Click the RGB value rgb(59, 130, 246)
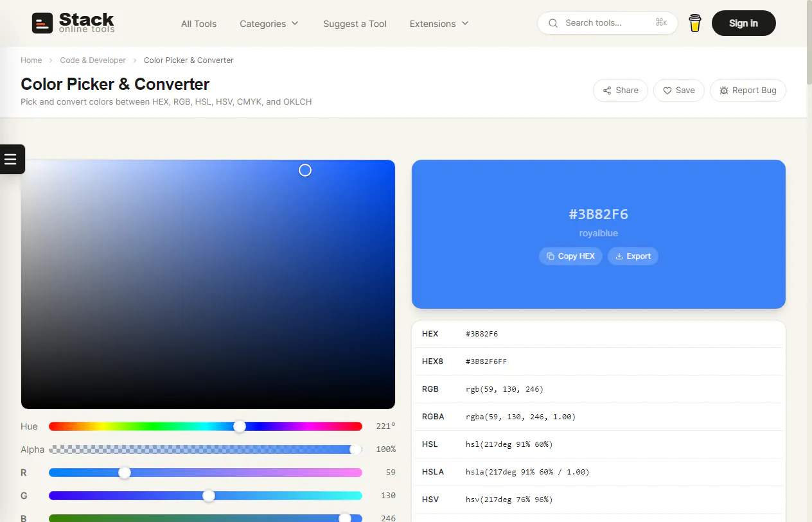 pos(504,389)
